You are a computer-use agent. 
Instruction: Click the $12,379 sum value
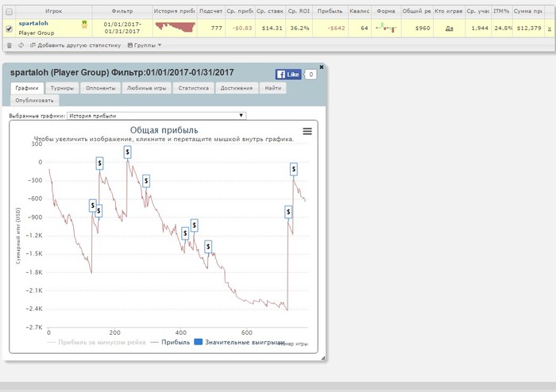[530, 28]
